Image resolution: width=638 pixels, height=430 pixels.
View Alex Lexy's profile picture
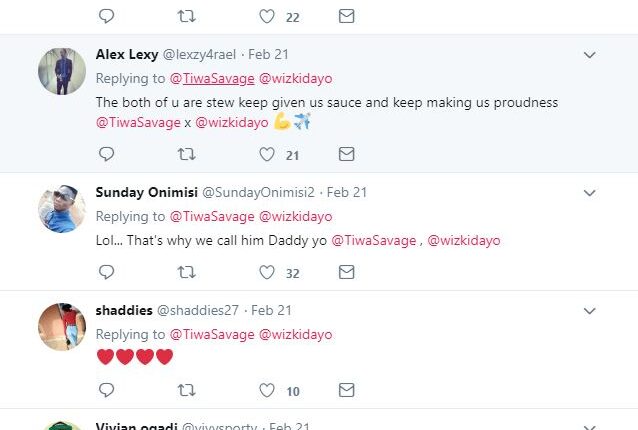pos(62,71)
